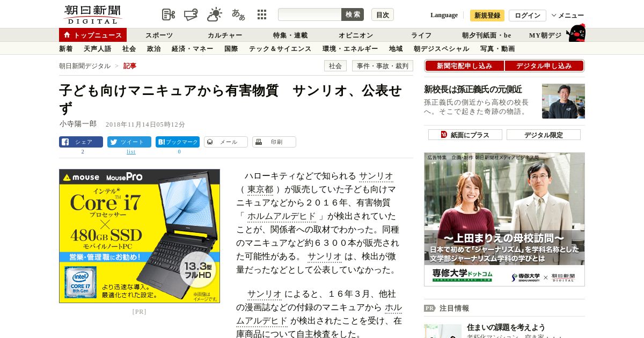Bookmark article on Hatena (ブックマーク)

point(178,142)
